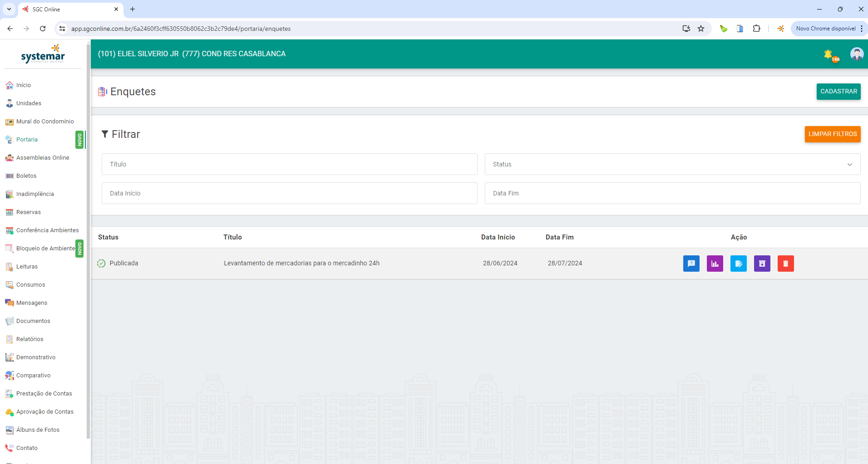Go to Assembleias Online in sidebar
Screen dimensions: 868x464
coord(43,158)
